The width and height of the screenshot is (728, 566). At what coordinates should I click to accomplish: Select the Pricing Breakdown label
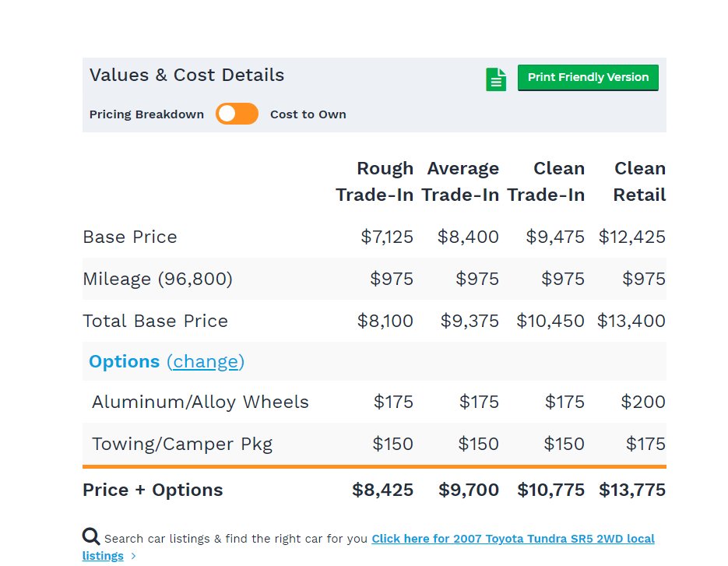(x=146, y=114)
